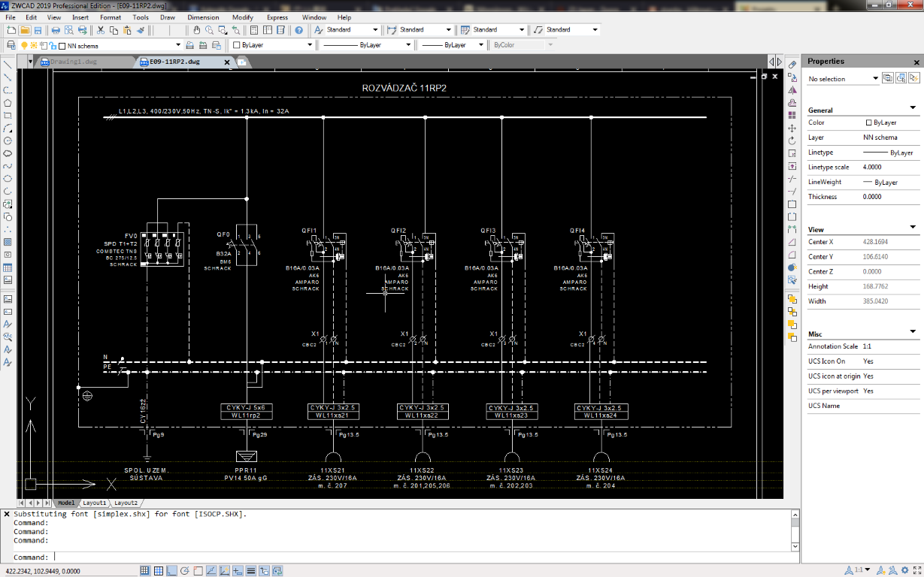Click the Save diskette icon
This screenshot has width=924, height=577.
[x=38, y=30]
